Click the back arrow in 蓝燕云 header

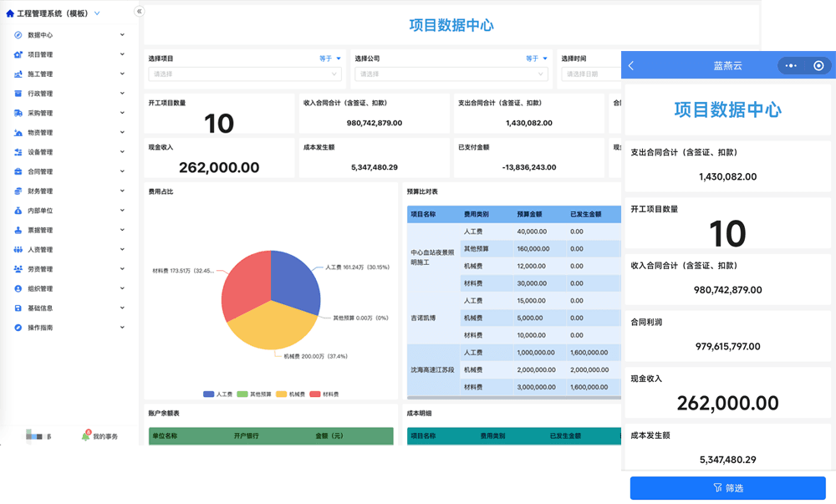[x=630, y=64]
